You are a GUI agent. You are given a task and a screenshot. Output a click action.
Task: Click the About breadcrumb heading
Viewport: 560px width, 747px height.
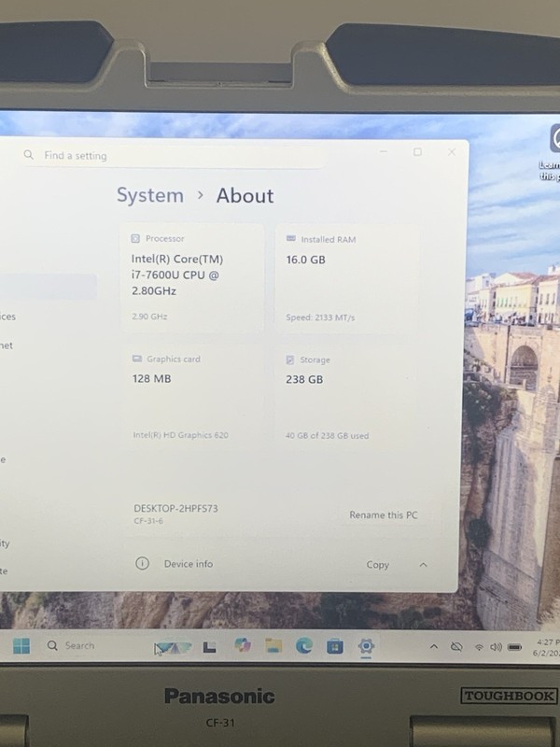(x=245, y=196)
